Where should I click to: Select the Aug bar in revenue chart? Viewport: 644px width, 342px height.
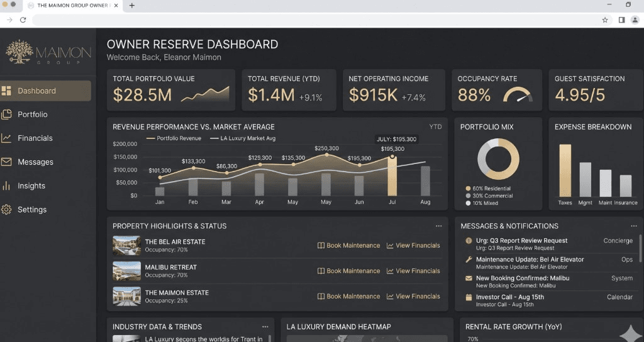pos(425,181)
